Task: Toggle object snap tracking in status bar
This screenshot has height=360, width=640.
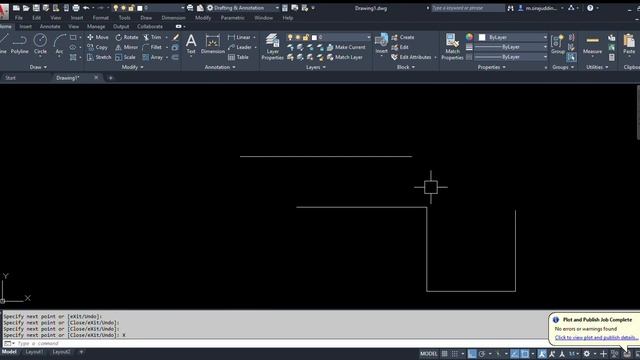Action: [x=515, y=354]
